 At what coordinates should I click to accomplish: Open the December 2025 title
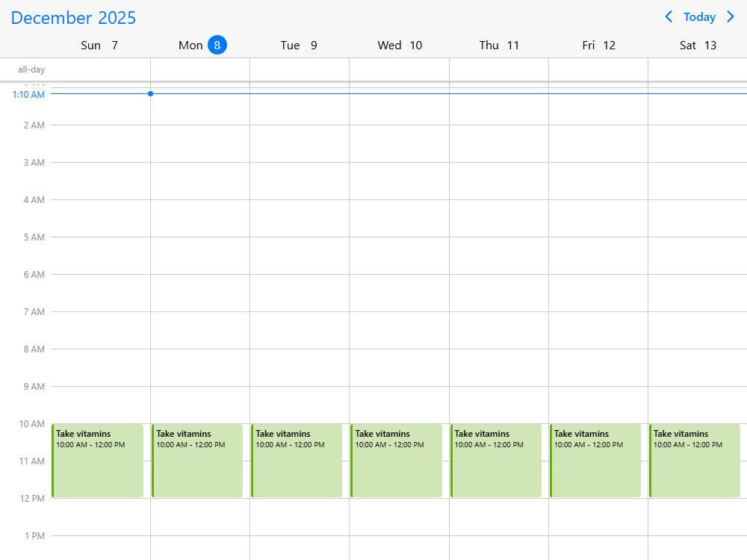73,18
